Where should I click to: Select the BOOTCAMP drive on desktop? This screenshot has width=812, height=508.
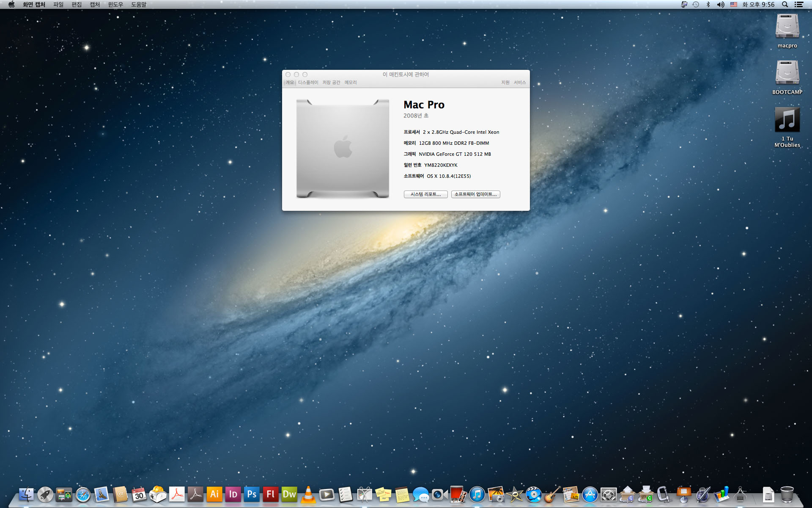(x=787, y=76)
